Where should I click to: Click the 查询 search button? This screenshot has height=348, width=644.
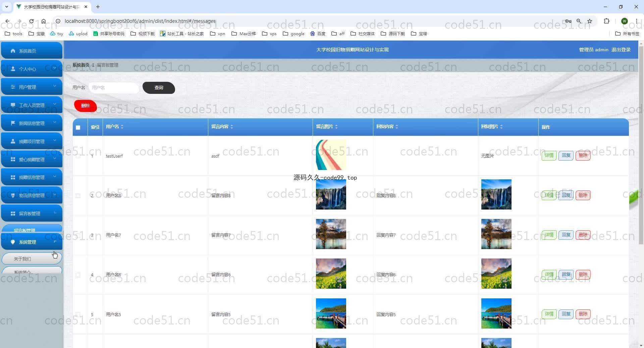pyautogui.click(x=159, y=88)
